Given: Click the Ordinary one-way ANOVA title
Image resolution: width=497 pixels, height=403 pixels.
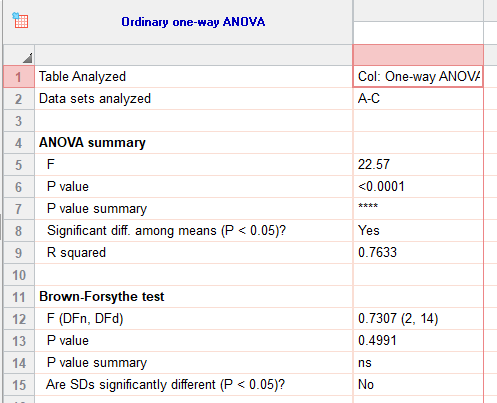Looking at the screenshot, I should tap(193, 22).
